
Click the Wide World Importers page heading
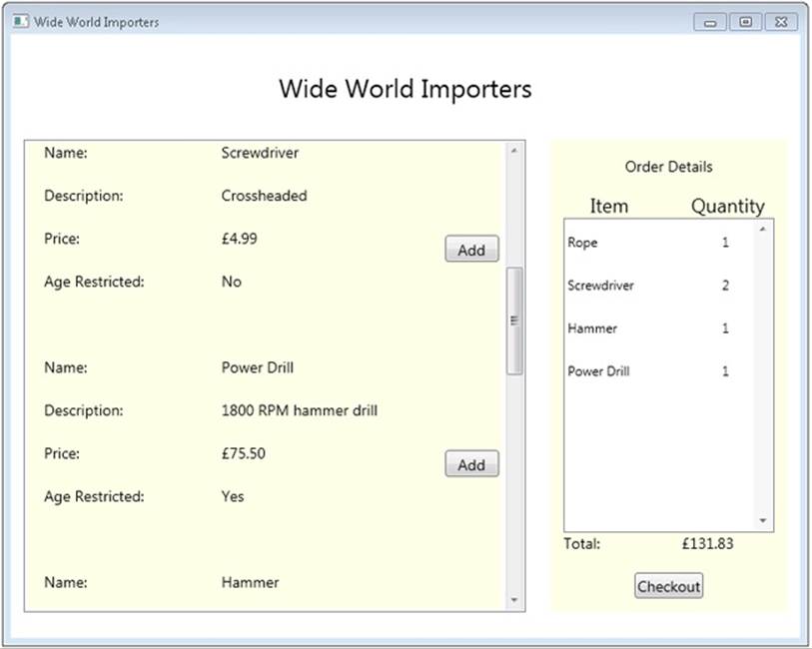[406, 89]
